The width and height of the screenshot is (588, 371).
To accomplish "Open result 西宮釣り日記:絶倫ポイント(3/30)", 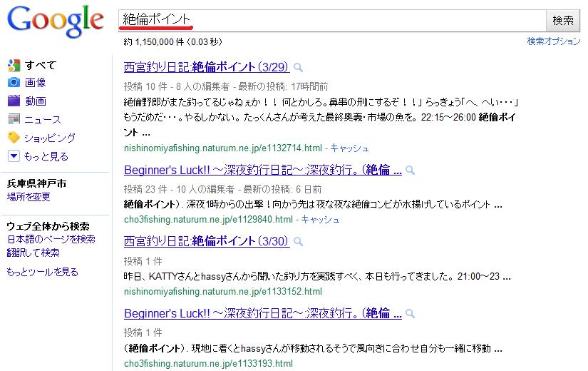I will (206, 241).
